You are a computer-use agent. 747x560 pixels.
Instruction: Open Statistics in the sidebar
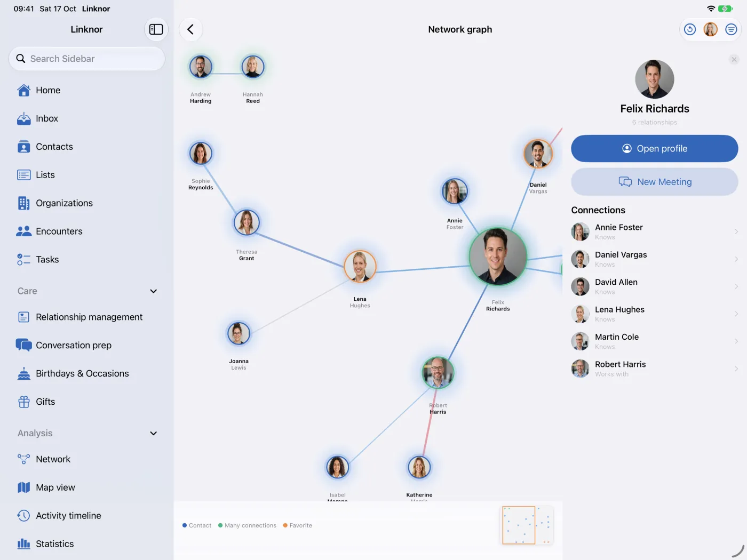(87, 544)
